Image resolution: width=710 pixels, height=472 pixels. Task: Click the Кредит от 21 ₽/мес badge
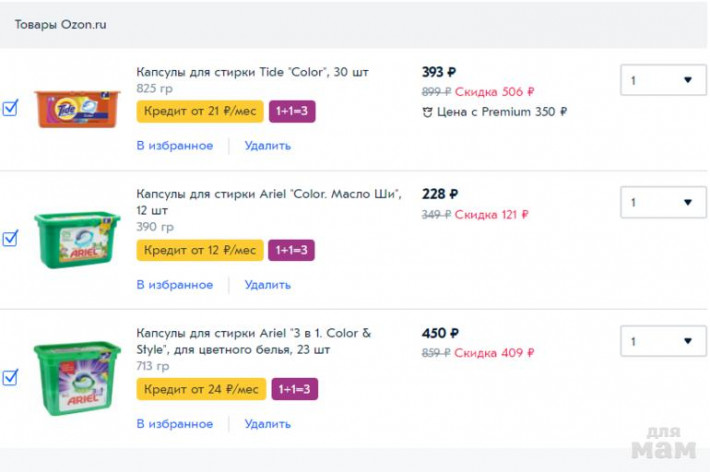pos(200,111)
